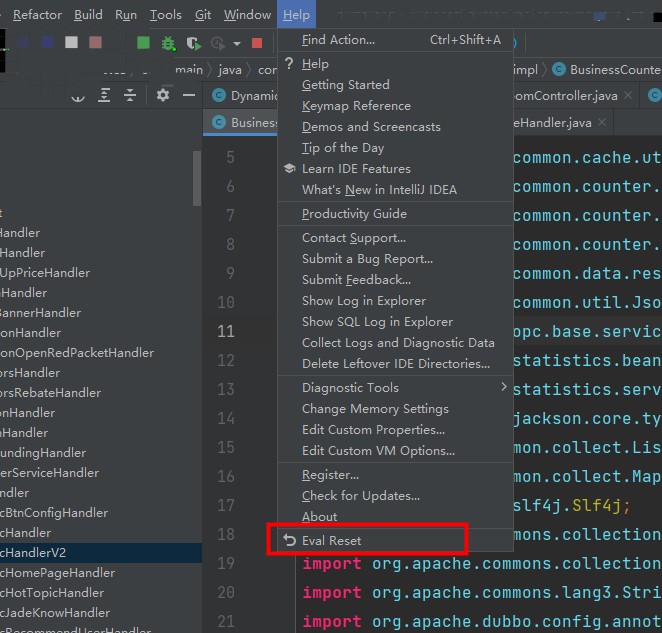Select Getting Started menu entry
This screenshot has height=633, width=662.
point(395,84)
